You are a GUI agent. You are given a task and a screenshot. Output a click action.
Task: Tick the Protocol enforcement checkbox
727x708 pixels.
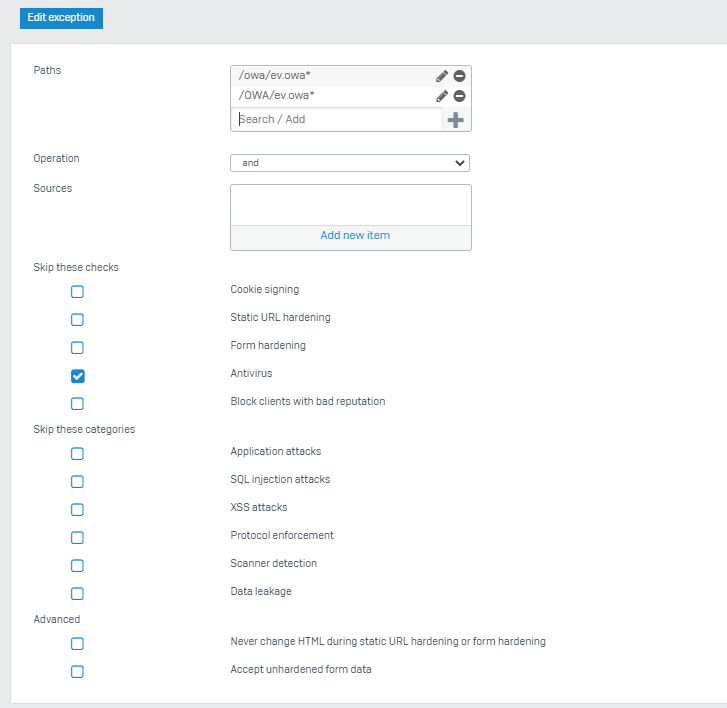(x=77, y=538)
